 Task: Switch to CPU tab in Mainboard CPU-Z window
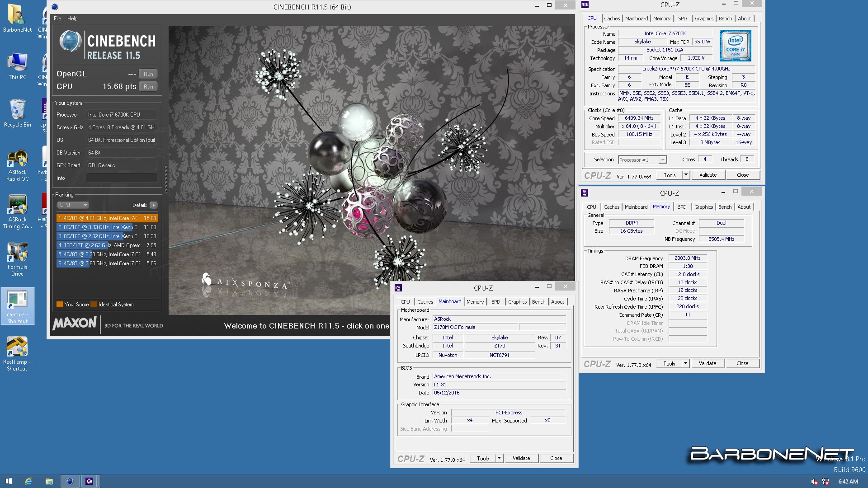pos(405,302)
